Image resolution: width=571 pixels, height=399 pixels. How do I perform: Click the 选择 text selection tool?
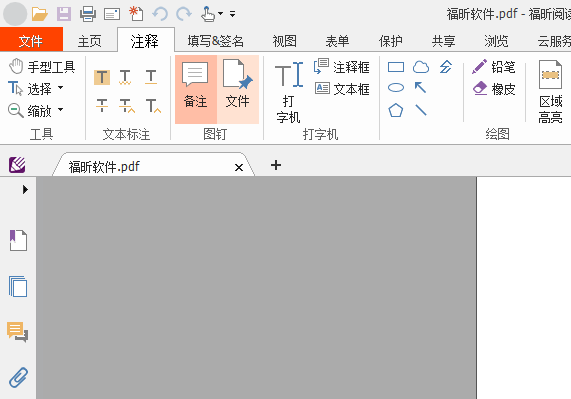[x=31, y=88]
